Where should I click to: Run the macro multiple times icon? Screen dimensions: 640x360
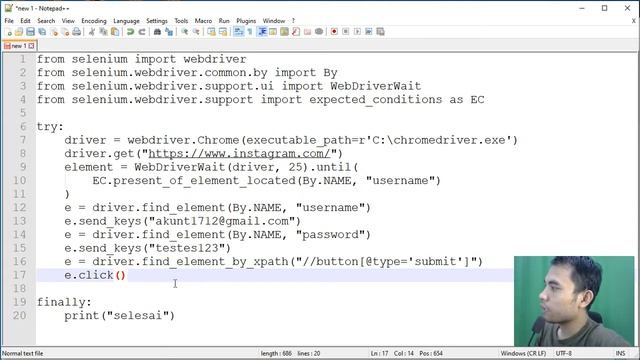tap(369, 32)
